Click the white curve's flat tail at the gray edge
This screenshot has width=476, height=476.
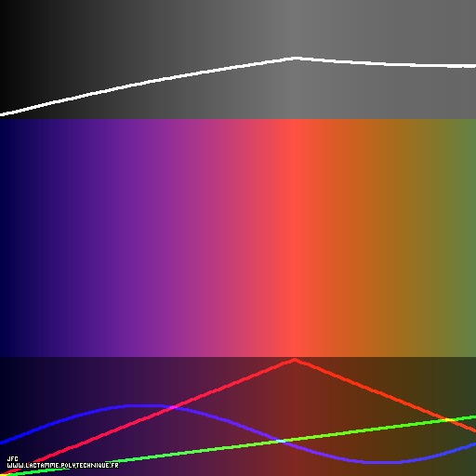[x=465, y=66]
